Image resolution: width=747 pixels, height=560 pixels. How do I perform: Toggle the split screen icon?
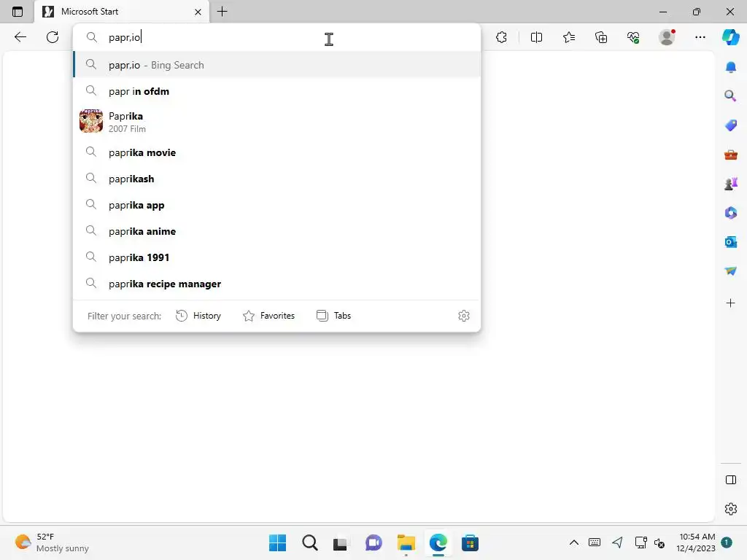tap(536, 37)
